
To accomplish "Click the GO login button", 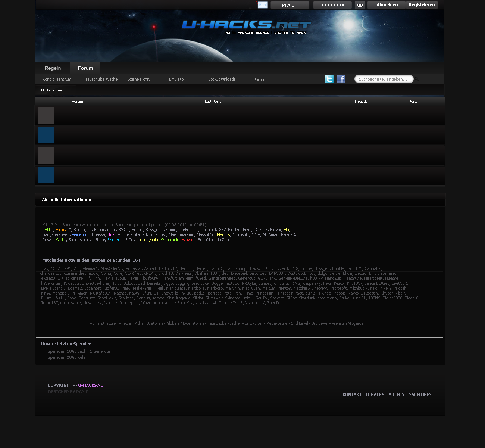I will coord(360,5).
